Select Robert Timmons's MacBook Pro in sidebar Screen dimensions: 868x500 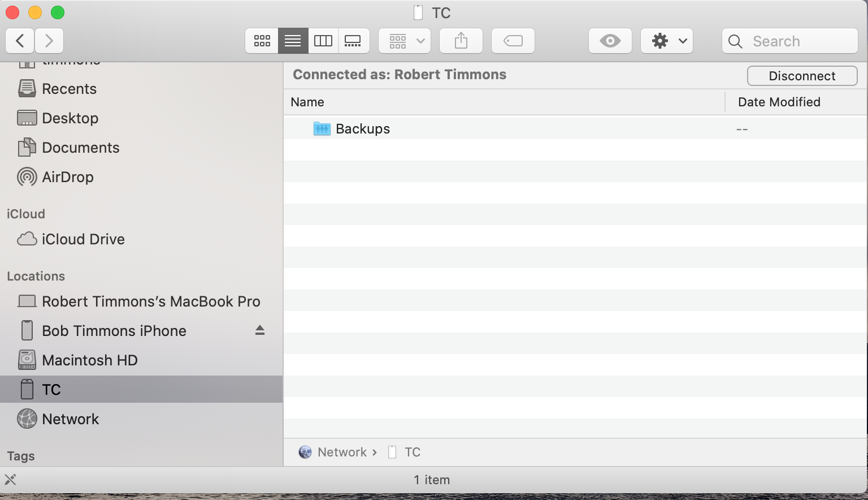click(141, 301)
